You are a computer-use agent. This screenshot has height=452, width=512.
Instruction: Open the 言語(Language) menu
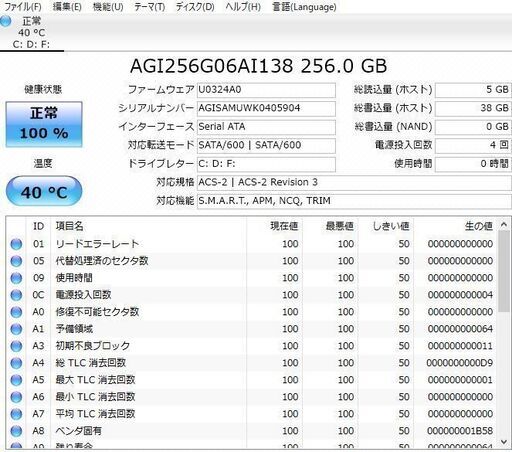[x=304, y=7]
